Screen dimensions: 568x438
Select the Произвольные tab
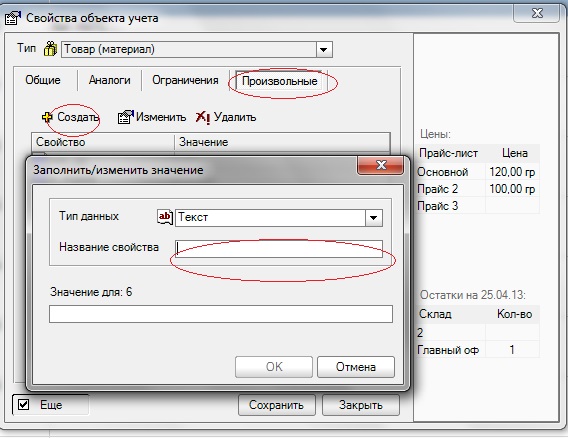pyautogui.click(x=279, y=81)
